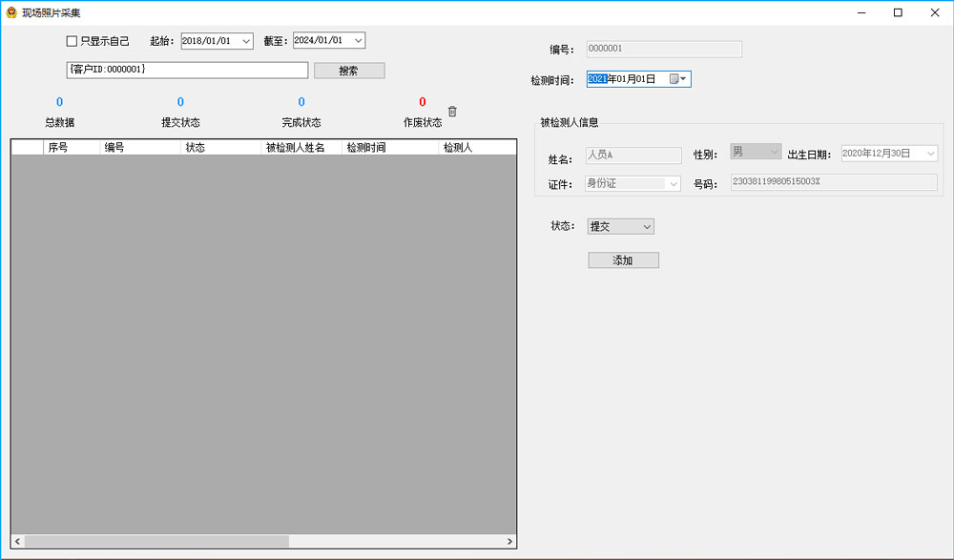This screenshot has width=954, height=560.
Task: Open the 状态 dropdown showing 提交
Action: (646, 227)
